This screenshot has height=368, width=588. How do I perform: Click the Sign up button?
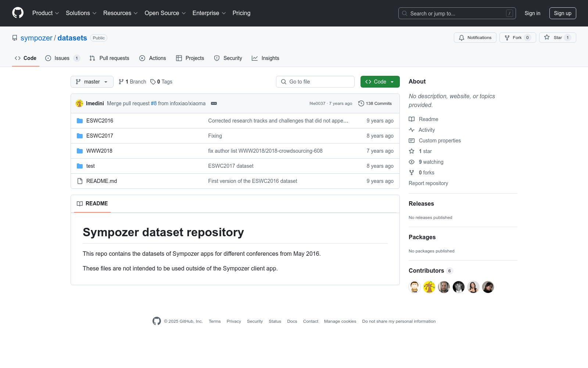563,13
